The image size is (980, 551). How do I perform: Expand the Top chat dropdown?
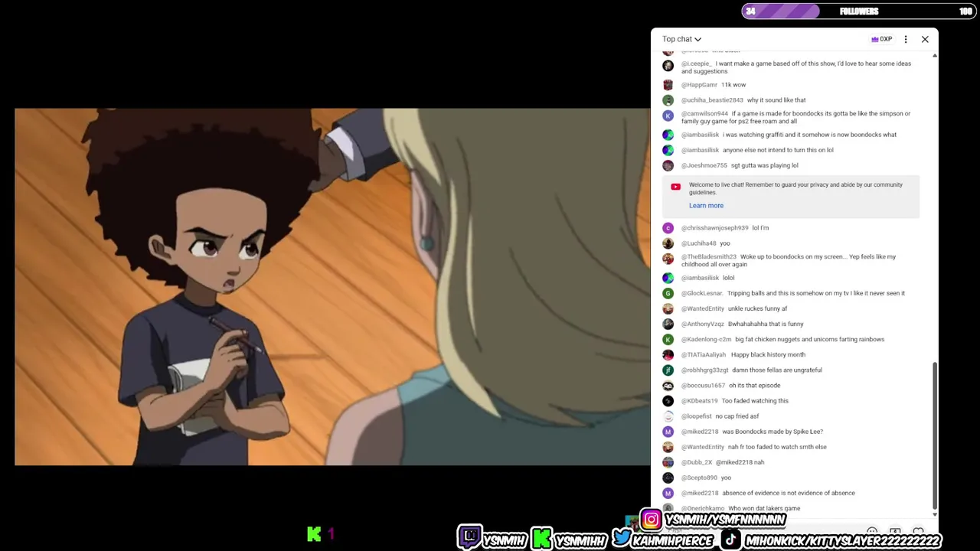pos(681,39)
